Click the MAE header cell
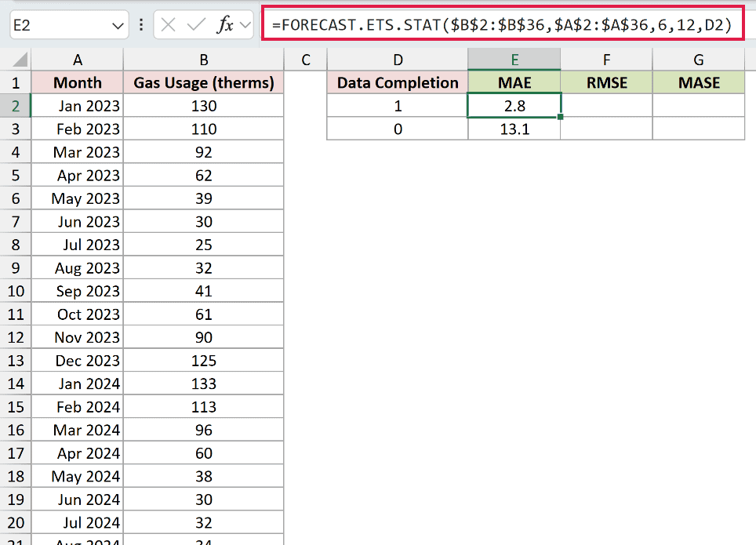Viewport: 756px width, 545px height. pyautogui.click(x=514, y=82)
